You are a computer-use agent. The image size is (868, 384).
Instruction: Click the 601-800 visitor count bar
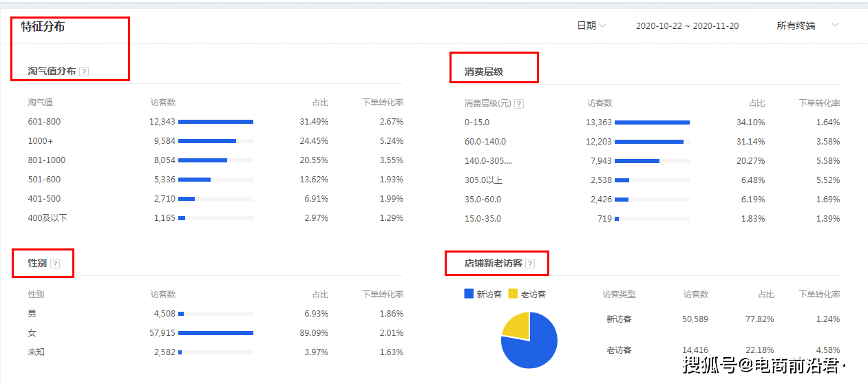pyautogui.click(x=215, y=121)
